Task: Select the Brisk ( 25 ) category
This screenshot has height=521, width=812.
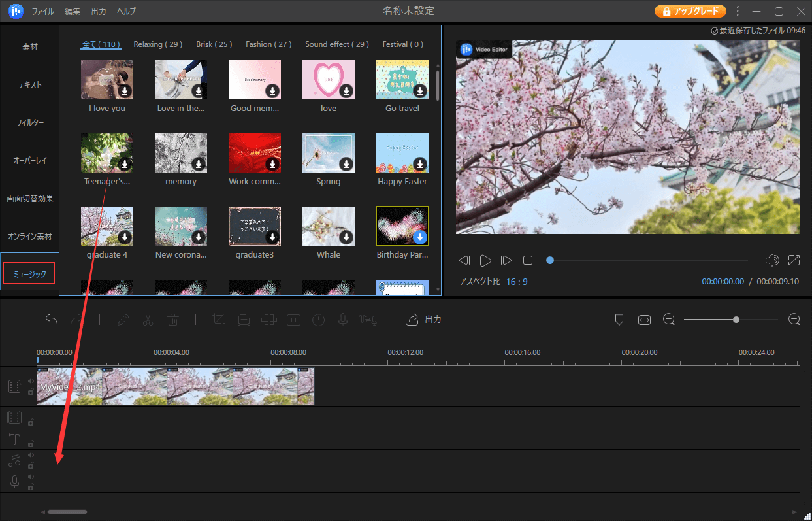Action: 214,44
